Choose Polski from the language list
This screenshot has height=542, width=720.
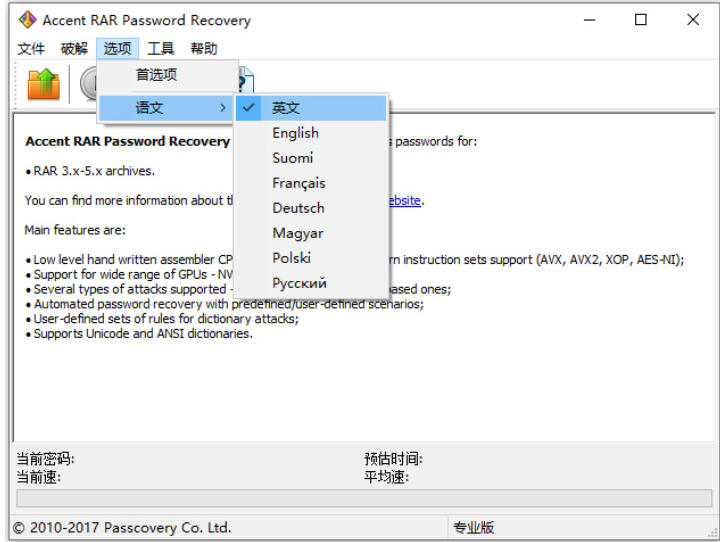click(x=291, y=258)
